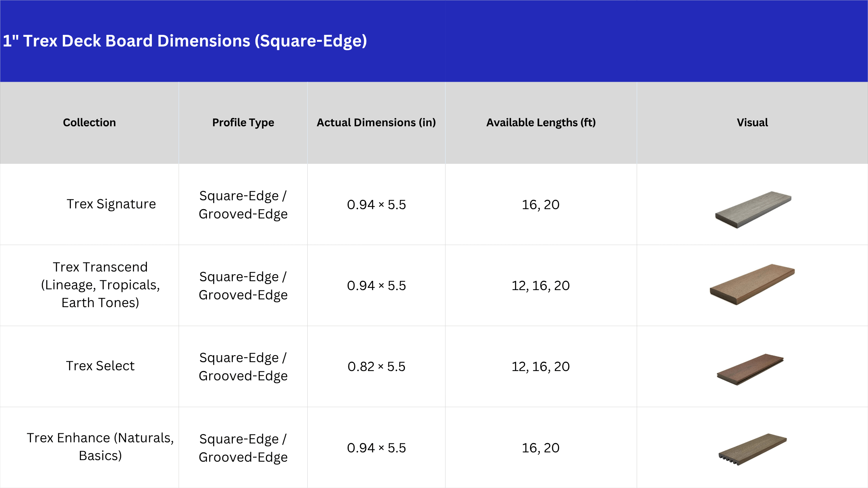868x488 pixels.
Task: Select the Trex Transcend collection cell
Action: (x=100, y=285)
